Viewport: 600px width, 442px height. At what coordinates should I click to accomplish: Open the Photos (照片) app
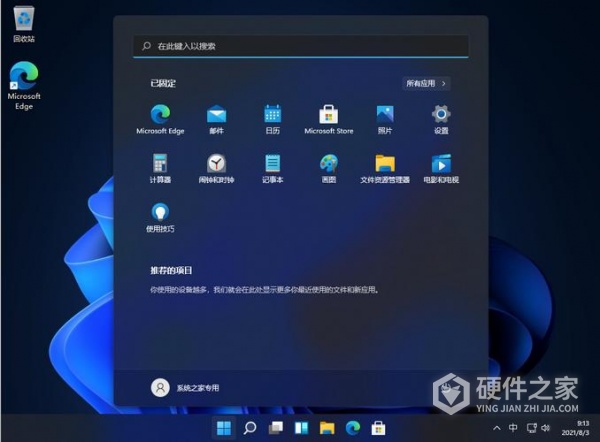point(385,119)
